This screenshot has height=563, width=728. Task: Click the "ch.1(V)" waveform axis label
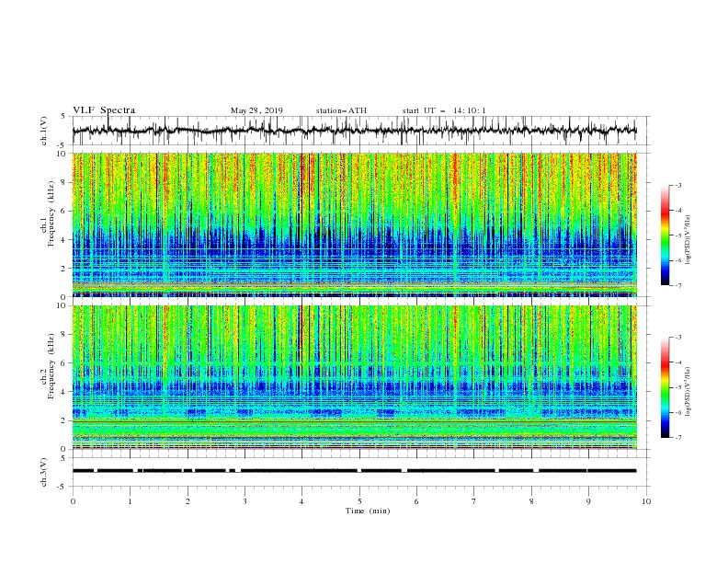tap(44, 131)
